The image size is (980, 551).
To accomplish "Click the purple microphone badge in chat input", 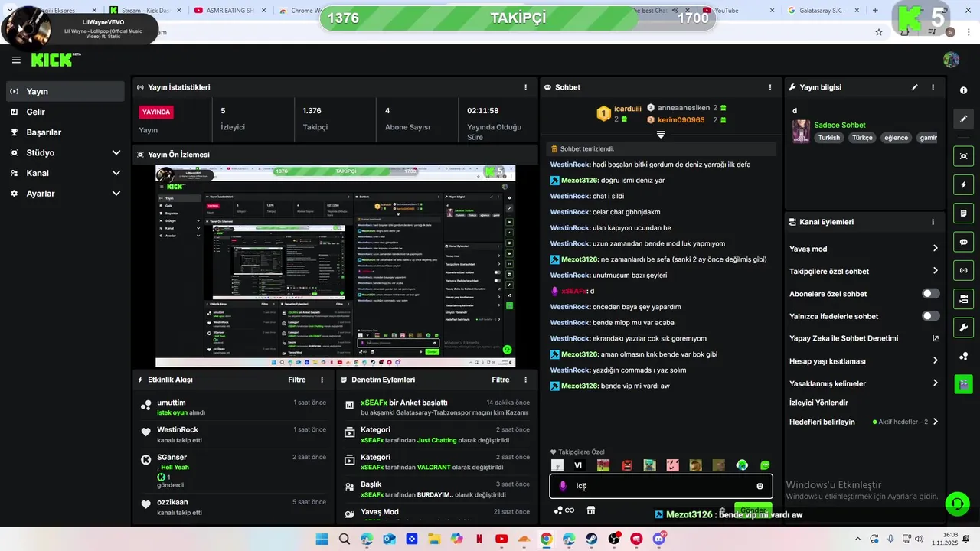I will point(563,486).
